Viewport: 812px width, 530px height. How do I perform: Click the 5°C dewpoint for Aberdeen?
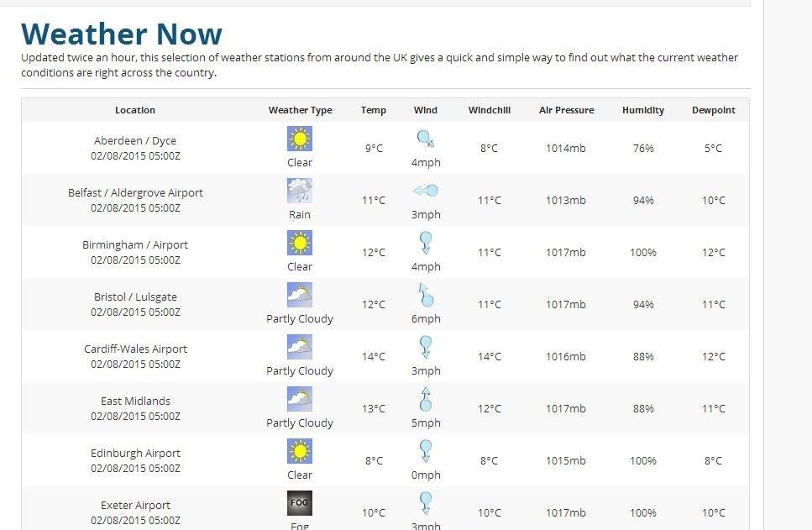713,148
